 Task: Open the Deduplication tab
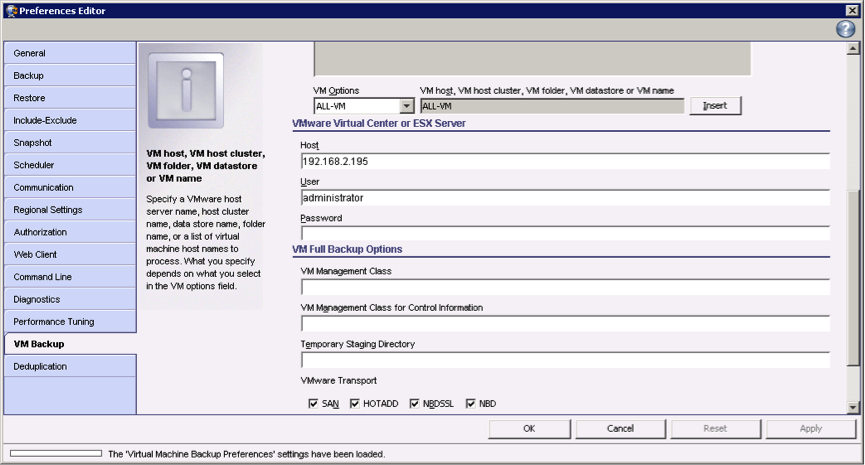[x=70, y=366]
